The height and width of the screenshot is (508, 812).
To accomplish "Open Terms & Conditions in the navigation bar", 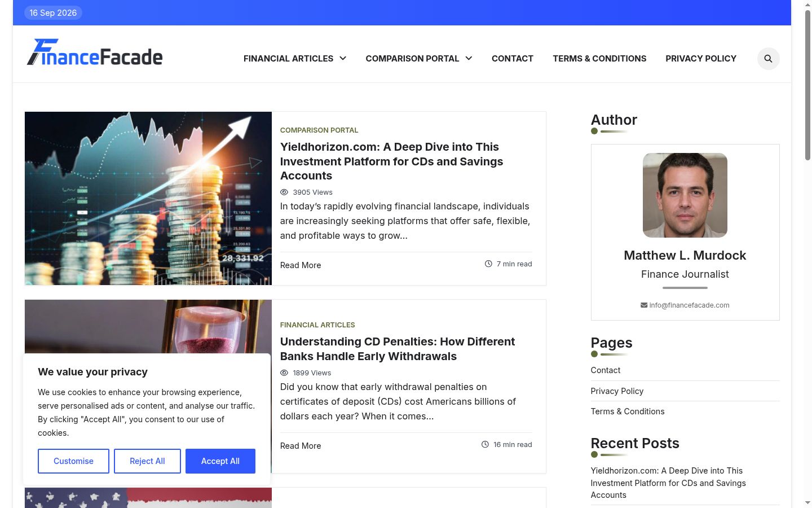I will [x=599, y=59].
